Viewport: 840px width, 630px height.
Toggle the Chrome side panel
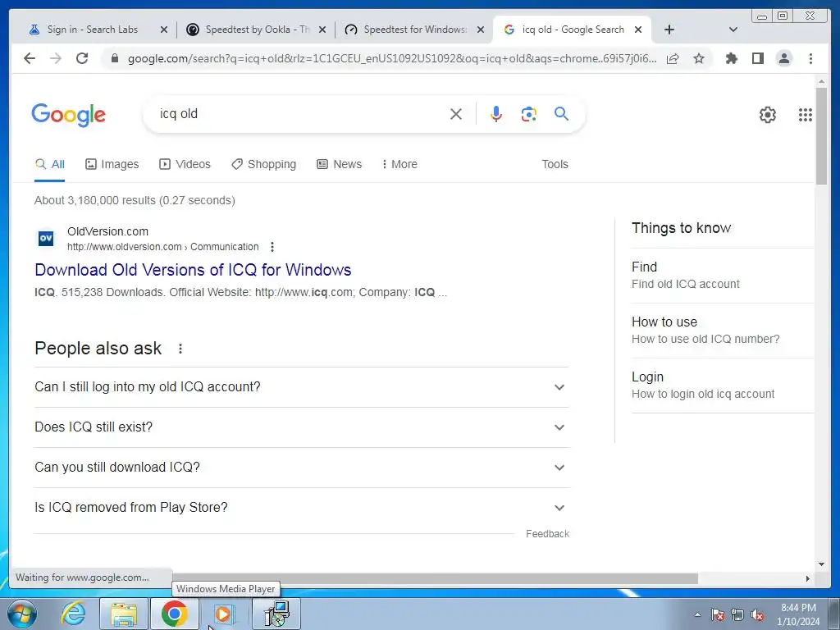(757, 58)
